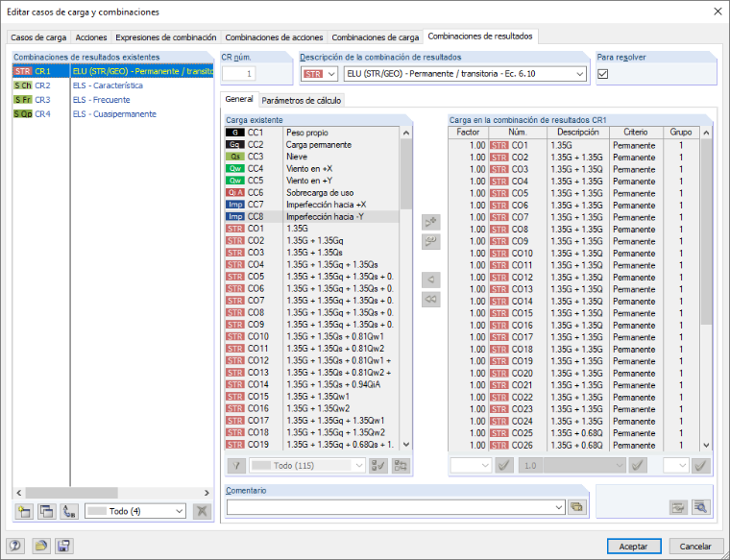Click the single left arrow remove button

(x=430, y=280)
